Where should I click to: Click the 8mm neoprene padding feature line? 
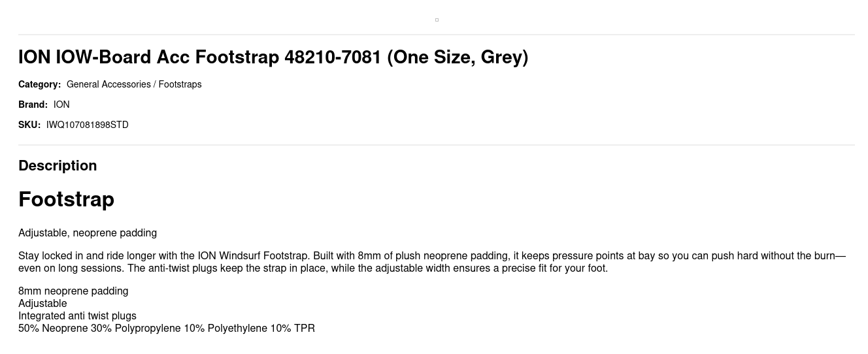point(73,291)
